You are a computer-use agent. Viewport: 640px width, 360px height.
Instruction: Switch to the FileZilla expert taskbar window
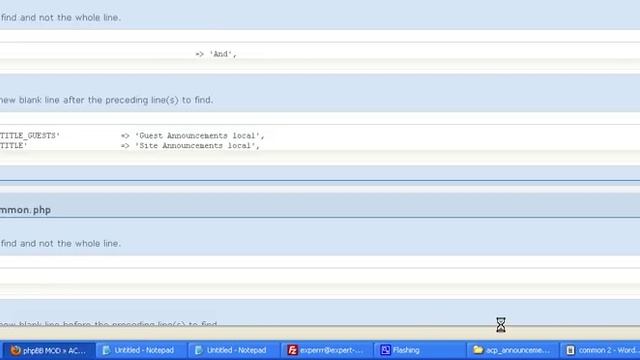pyautogui.click(x=326, y=350)
